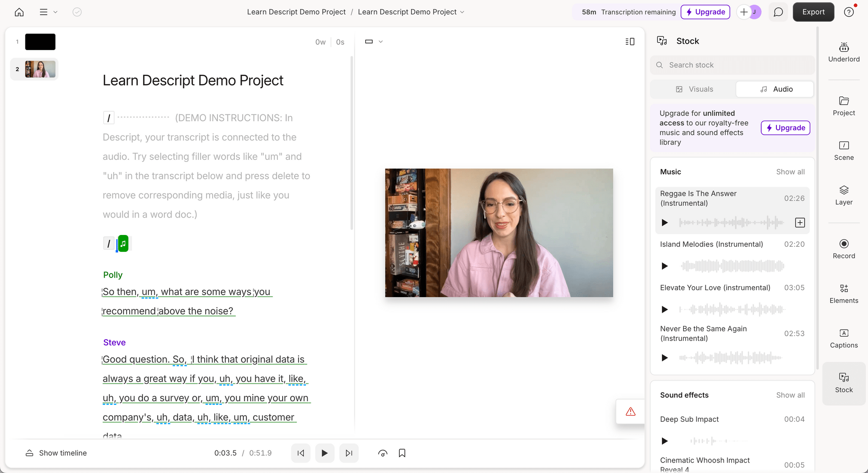Image resolution: width=868 pixels, height=473 pixels.
Task: Seek within Elevate Your Love waveform
Action: coord(732,310)
